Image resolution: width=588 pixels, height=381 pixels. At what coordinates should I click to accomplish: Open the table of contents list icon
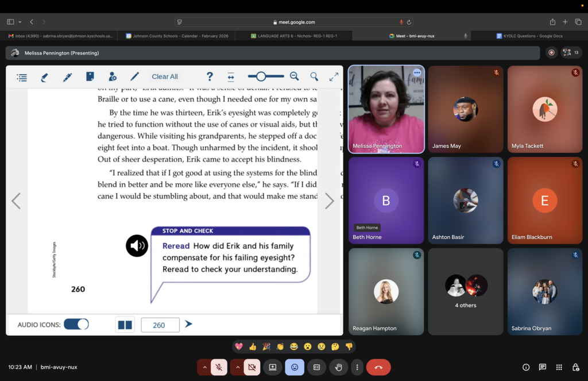(x=22, y=77)
